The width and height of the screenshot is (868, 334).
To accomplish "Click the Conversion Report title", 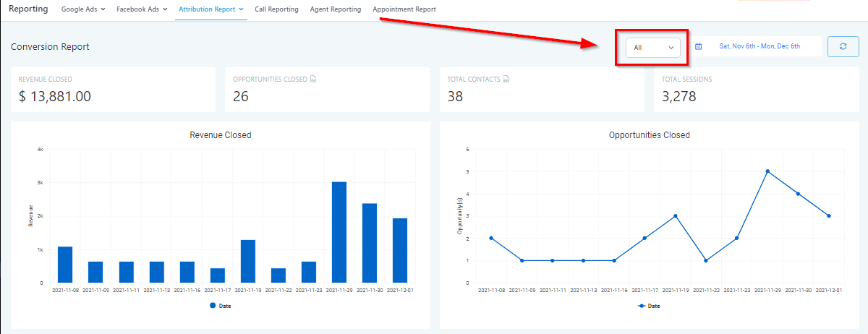I will [50, 46].
